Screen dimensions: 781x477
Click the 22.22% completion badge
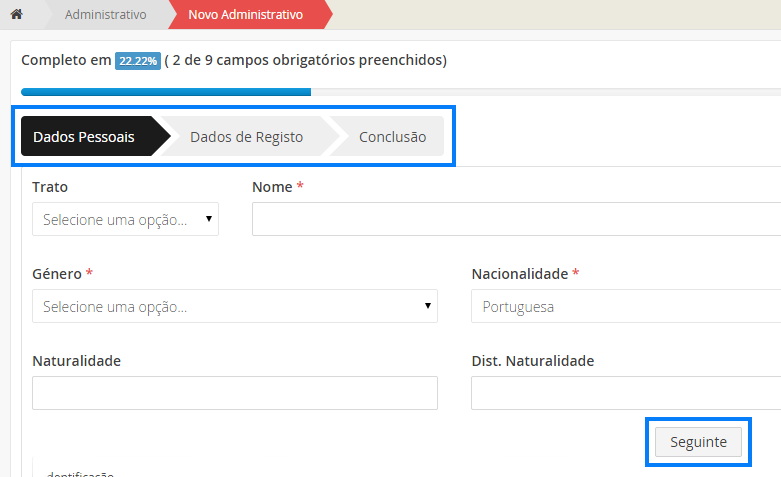point(137,61)
